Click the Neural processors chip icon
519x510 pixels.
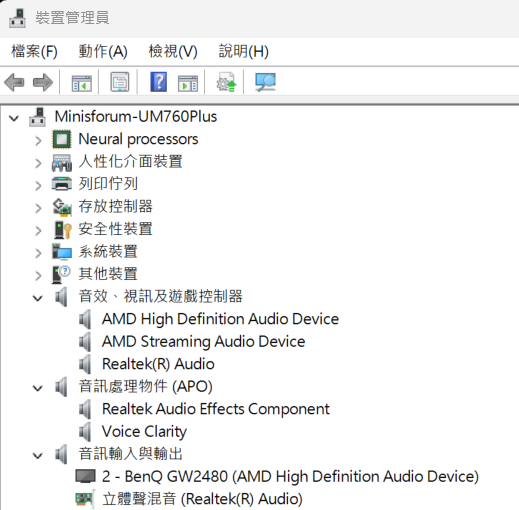click(62, 139)
